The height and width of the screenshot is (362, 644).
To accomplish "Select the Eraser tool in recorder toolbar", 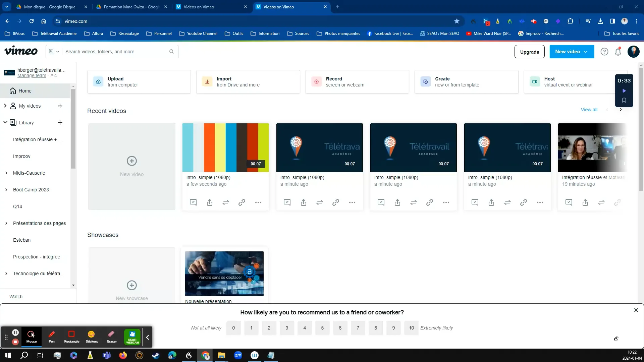I will 112,337.
